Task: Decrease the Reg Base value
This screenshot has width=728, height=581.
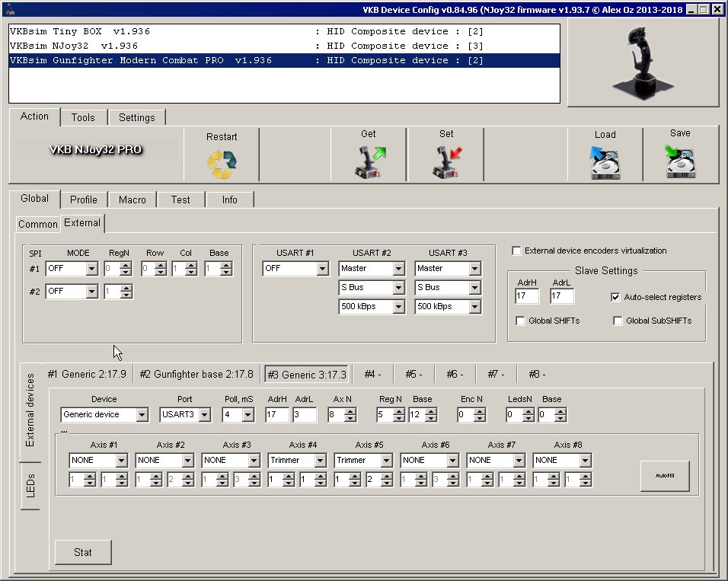Action: tap(431, 418)
